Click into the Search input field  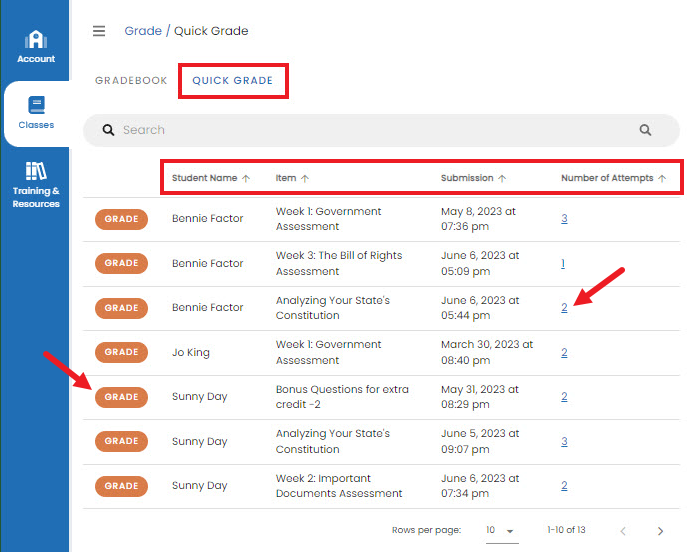(x=370, y=130)
